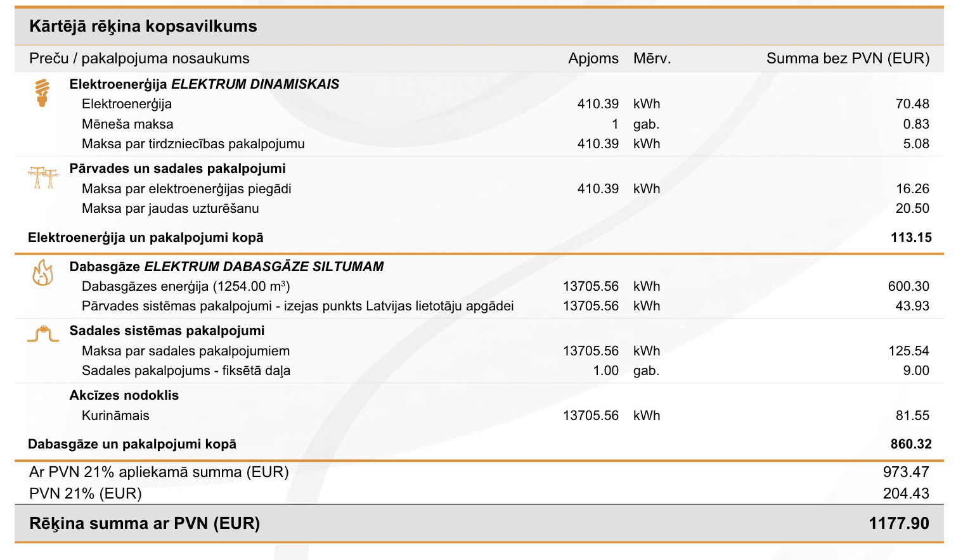This screenshot has height=560, width=963.
Task: Click the 'Mēneša maksa' row label
Action: pos(127,124)
